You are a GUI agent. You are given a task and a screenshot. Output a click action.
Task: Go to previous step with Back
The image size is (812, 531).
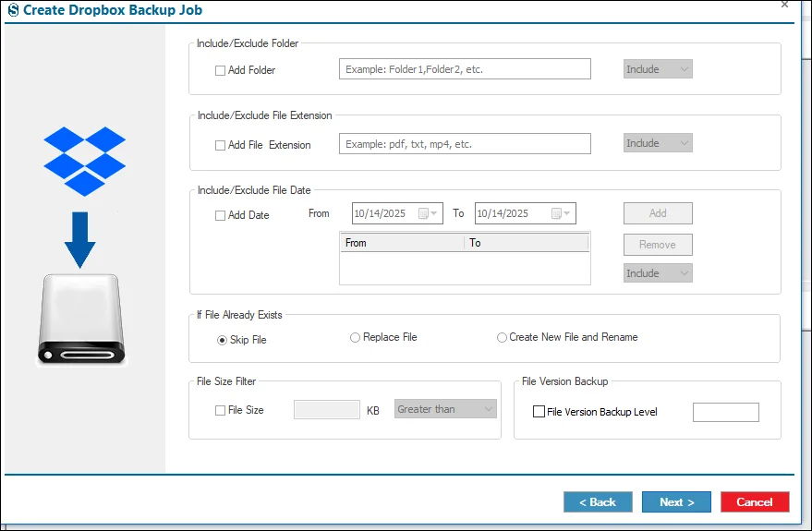pos(598,502)
